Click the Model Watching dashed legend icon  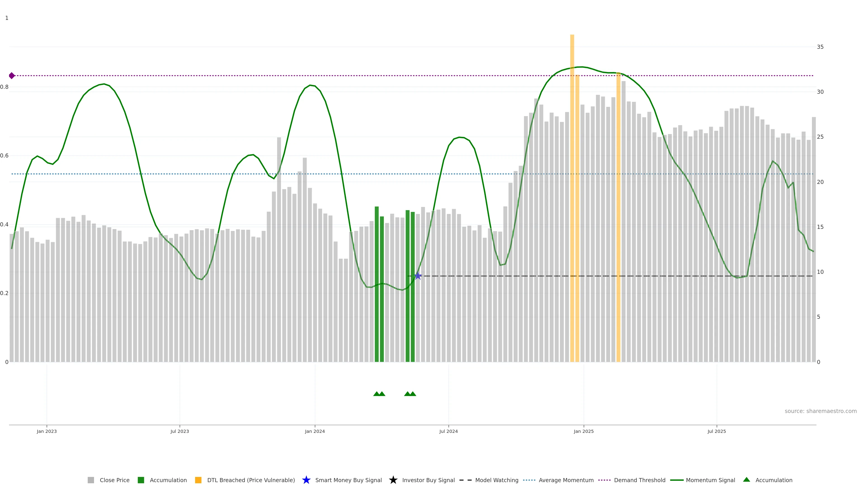click(465, 480)
